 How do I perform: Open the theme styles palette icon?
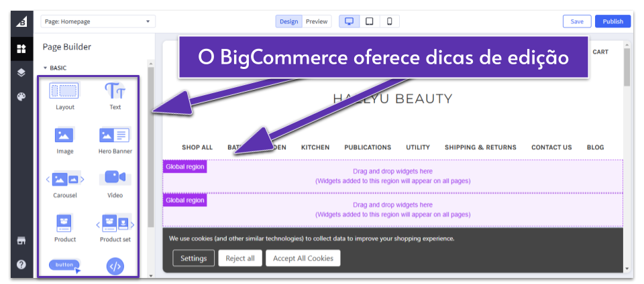click(21, 96)
